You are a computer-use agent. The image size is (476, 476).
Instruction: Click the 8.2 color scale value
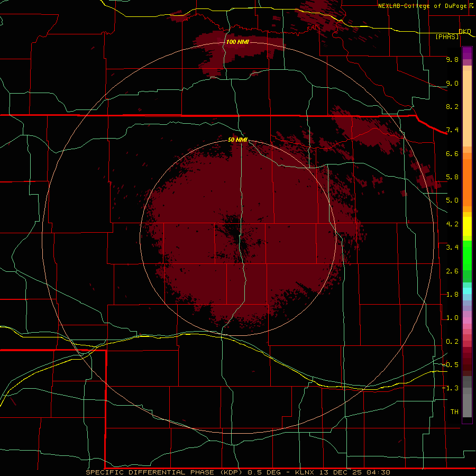click(452, 106)
